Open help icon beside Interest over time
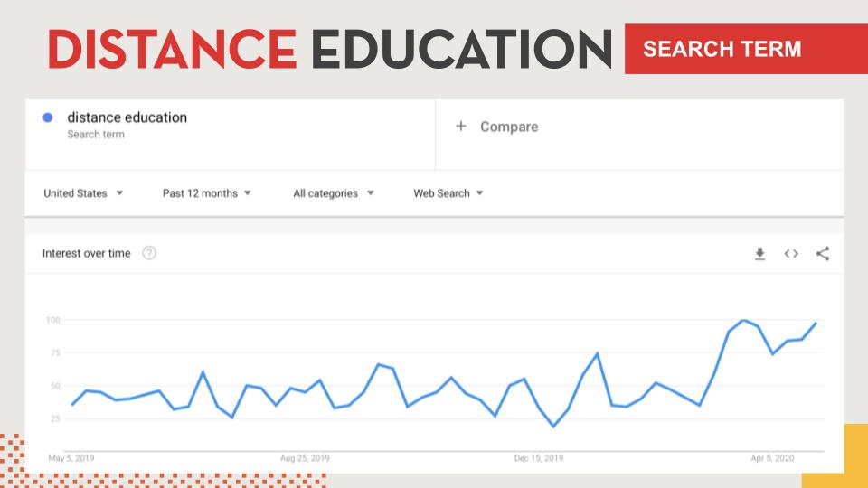Image resolution: width=868 pixels, height=488 pixels. click(x=149, y=253)
